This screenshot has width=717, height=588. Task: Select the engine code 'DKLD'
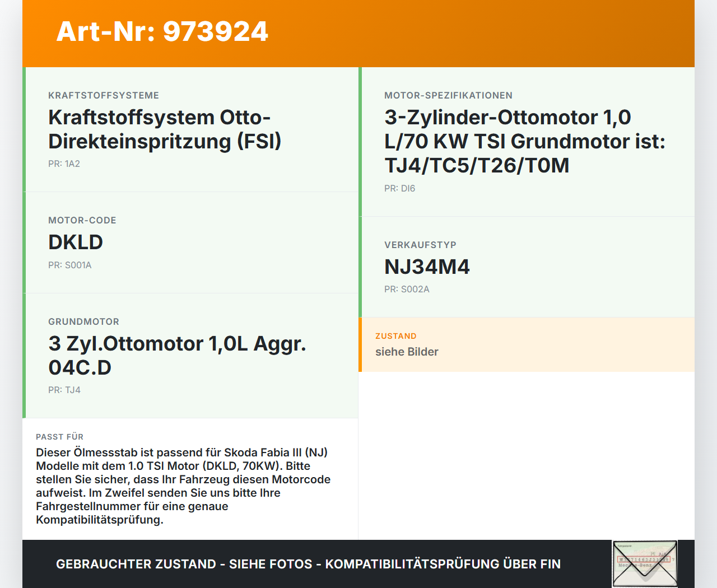pos(76,242)
